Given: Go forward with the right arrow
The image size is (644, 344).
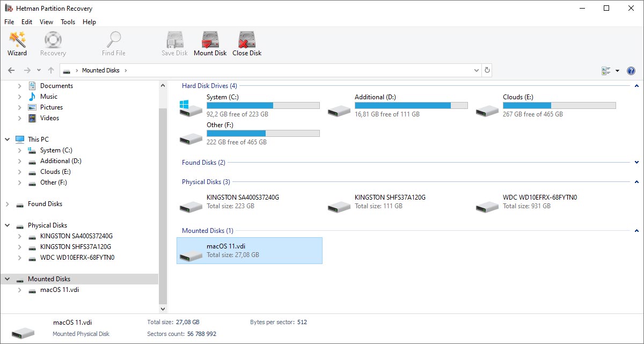Looking at the screenshot, I should [27, 70].
